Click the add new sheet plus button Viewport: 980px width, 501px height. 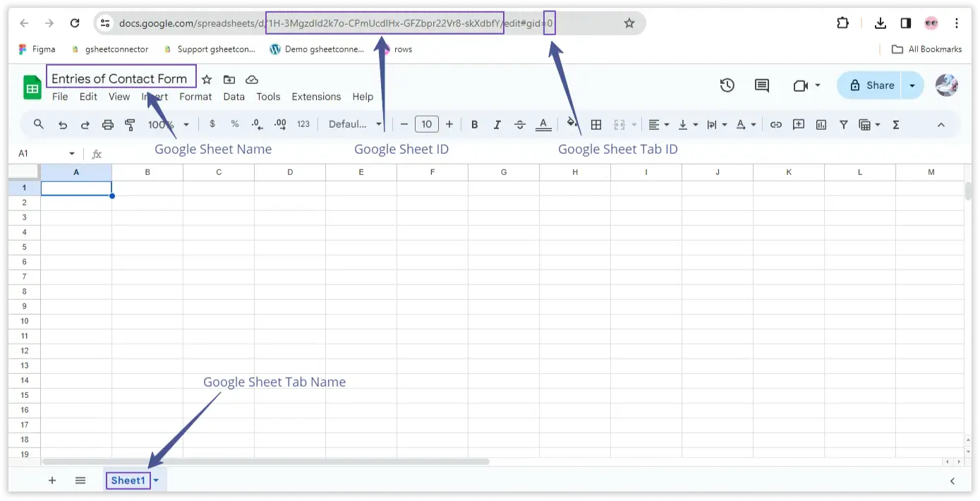point(52,481)
